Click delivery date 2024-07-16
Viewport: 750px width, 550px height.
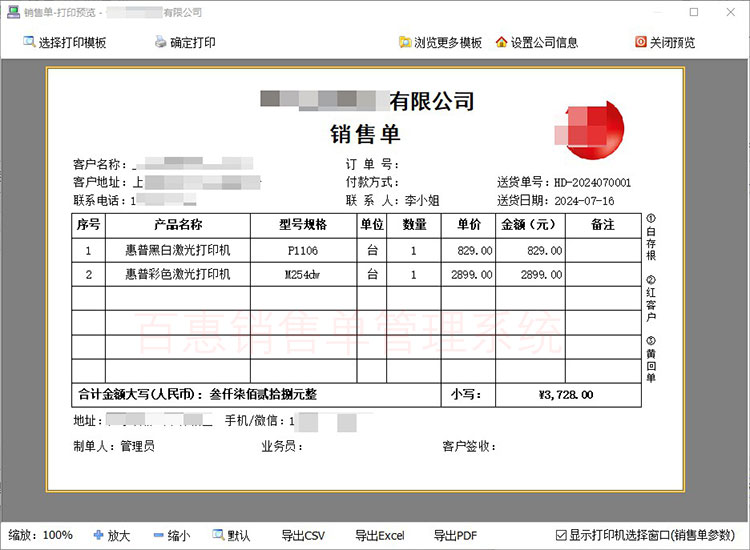click(x=584, y=201)
